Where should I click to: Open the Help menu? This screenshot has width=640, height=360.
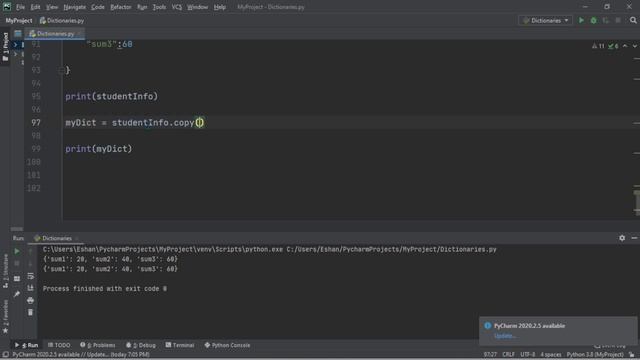(x=220, y=7)
